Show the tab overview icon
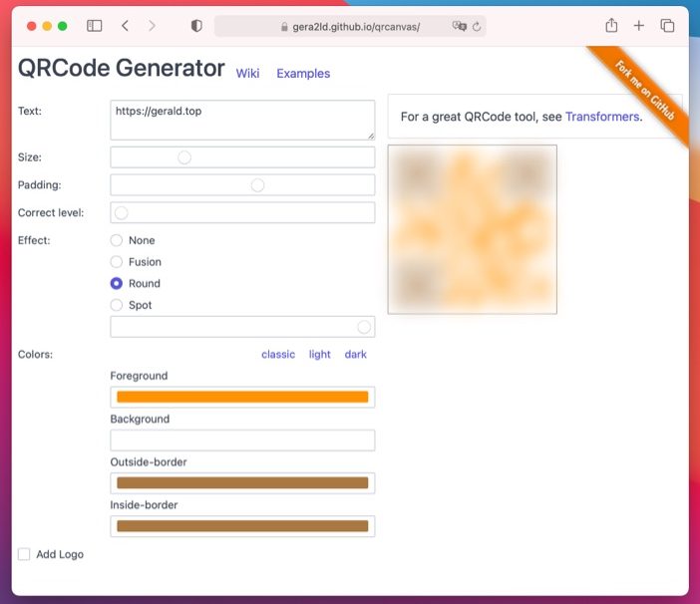The width and height of the screenshot is (700, 604). click(x=667, y=26)
